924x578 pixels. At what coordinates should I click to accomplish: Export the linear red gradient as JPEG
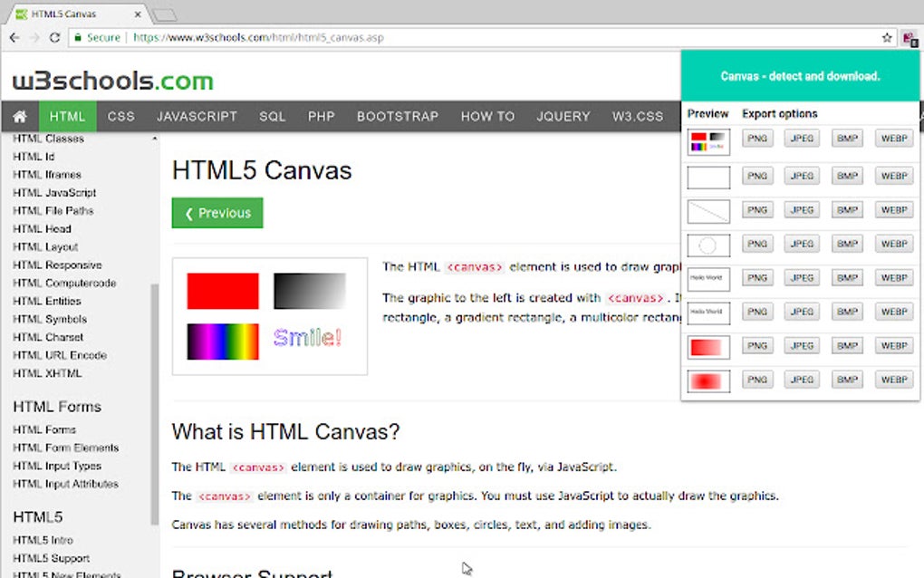[802, 346]
